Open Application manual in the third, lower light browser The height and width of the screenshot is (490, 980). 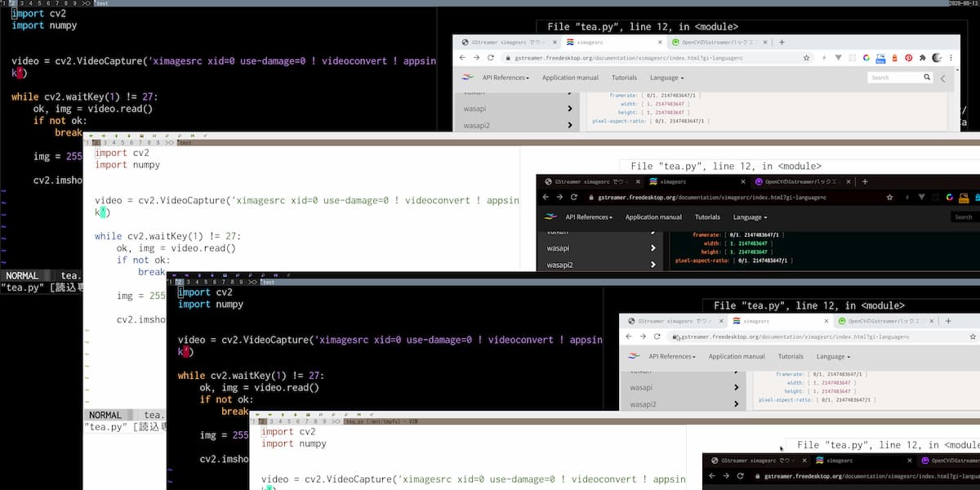pyautogui.click(x=737, y=356)
